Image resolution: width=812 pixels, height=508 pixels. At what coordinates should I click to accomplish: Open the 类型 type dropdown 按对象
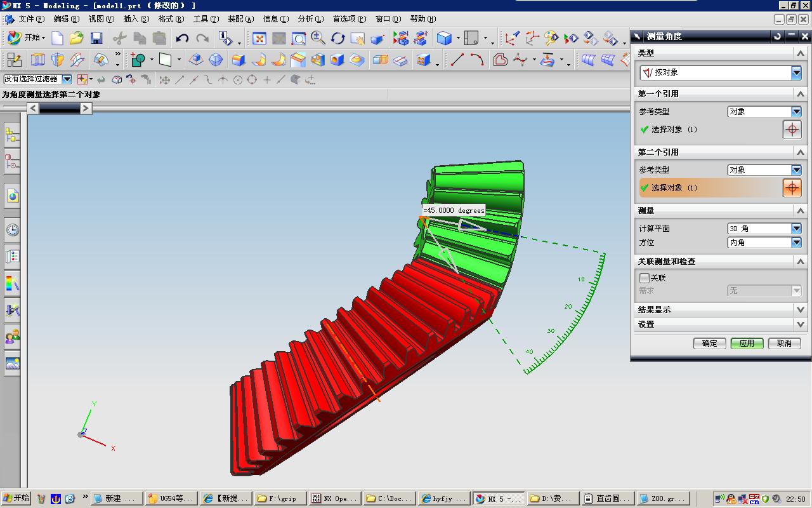(x=720, y=73)
